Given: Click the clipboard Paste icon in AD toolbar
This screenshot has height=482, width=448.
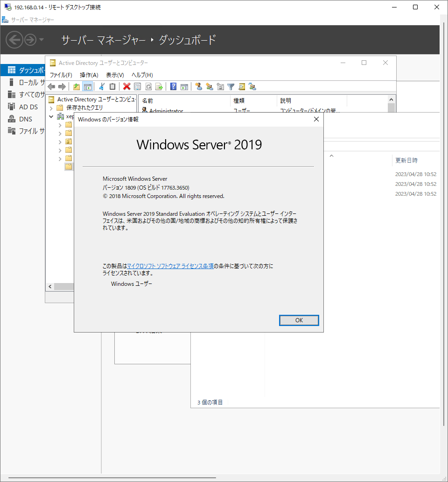Looking at the screenshot, I should click(x=112, y=87).
